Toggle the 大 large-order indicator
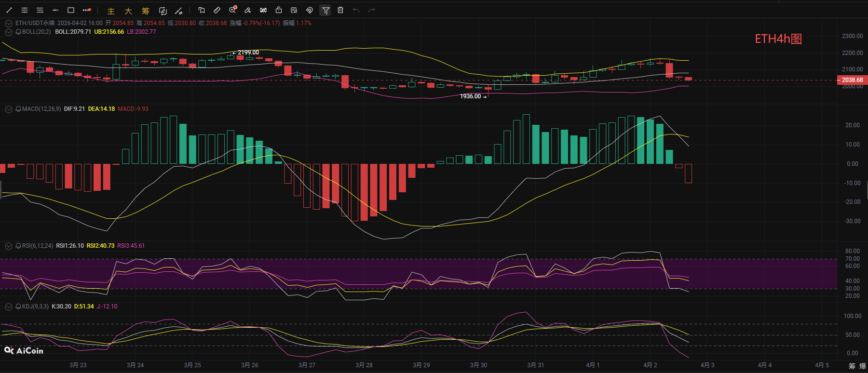Image resolution: width=868 pixels, height=373 pixels. click(128, 11)
